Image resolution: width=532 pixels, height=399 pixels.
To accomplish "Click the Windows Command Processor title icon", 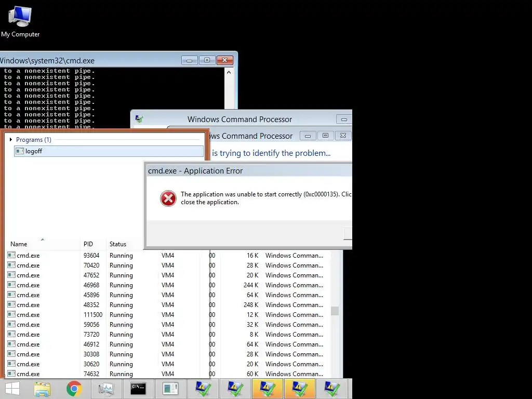I will [139, 119].
